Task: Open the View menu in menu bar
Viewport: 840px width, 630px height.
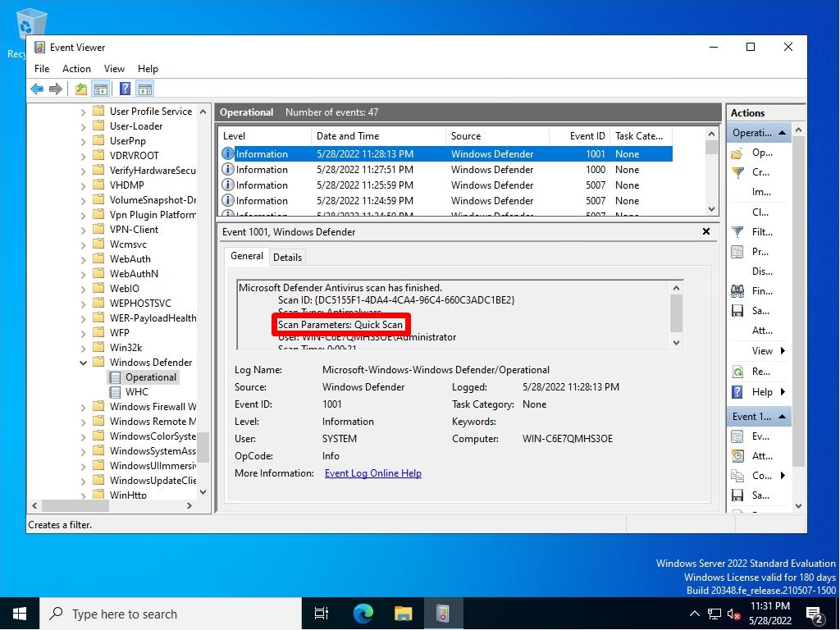Action: click(x=114, y=69)
